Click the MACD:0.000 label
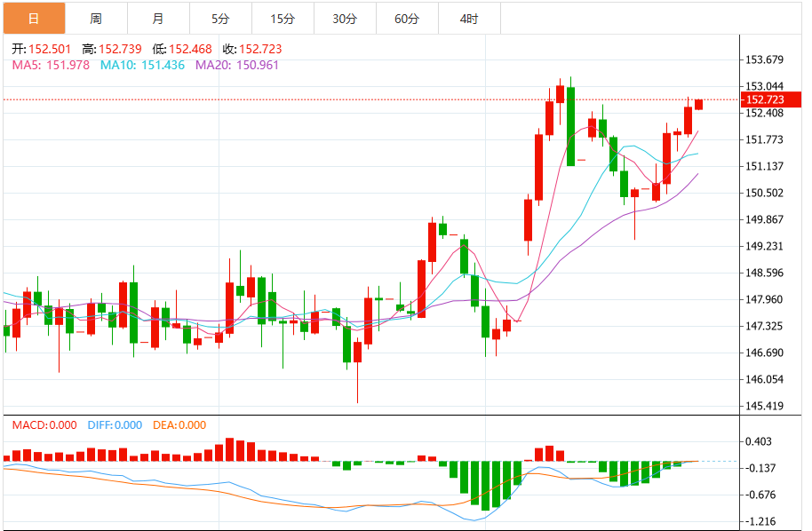The image size is (812, 531). pyautogui.click(x=44, y=425)
